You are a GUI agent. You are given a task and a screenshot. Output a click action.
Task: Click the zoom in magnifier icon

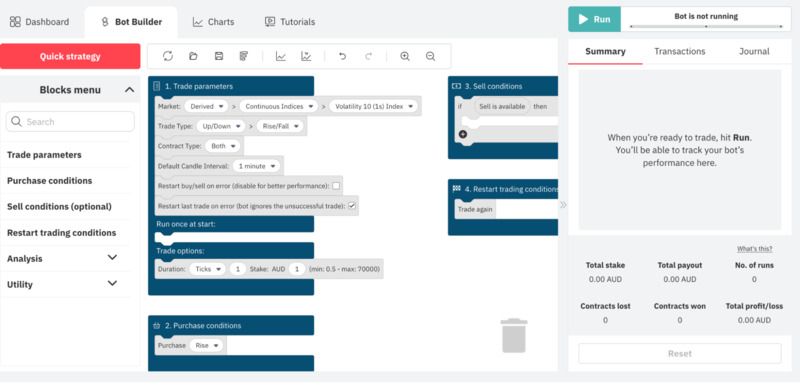click(405, 57)
